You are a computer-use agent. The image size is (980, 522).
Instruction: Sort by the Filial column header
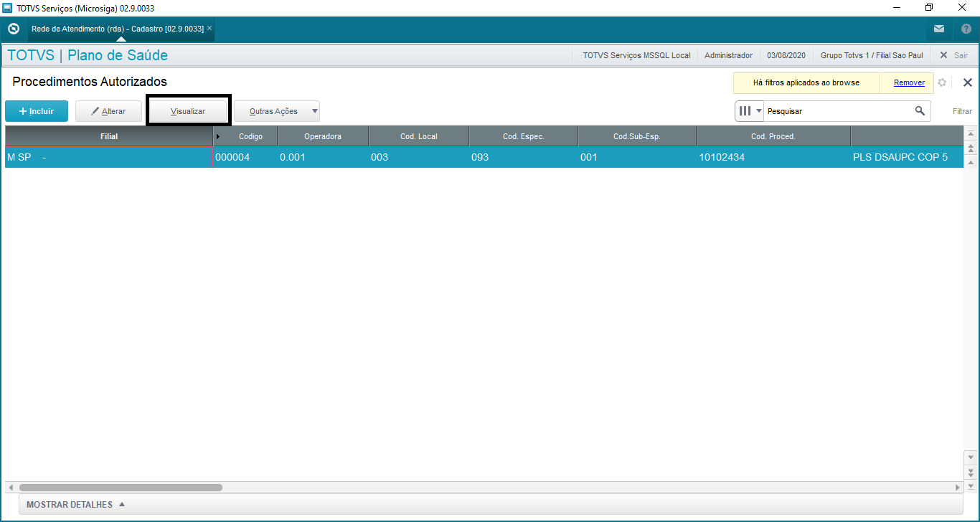(x=109, y=136)
